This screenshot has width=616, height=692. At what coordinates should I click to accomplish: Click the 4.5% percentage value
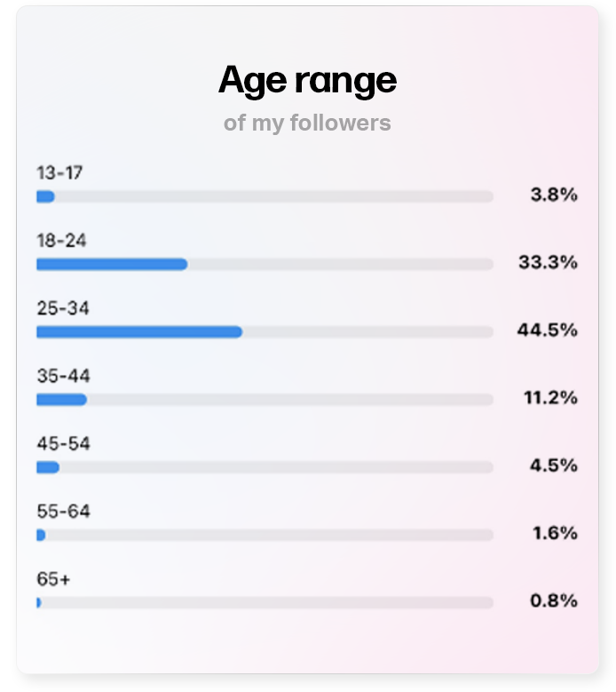pos(554,465)
